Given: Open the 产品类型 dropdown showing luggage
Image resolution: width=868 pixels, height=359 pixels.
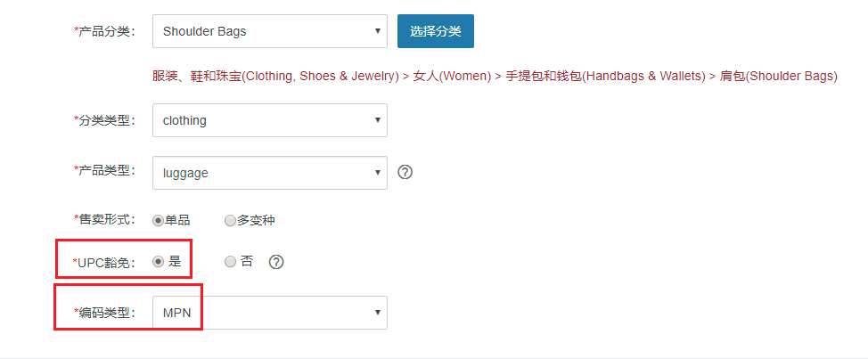Looking at the screenshot, I should coord(270,173).
